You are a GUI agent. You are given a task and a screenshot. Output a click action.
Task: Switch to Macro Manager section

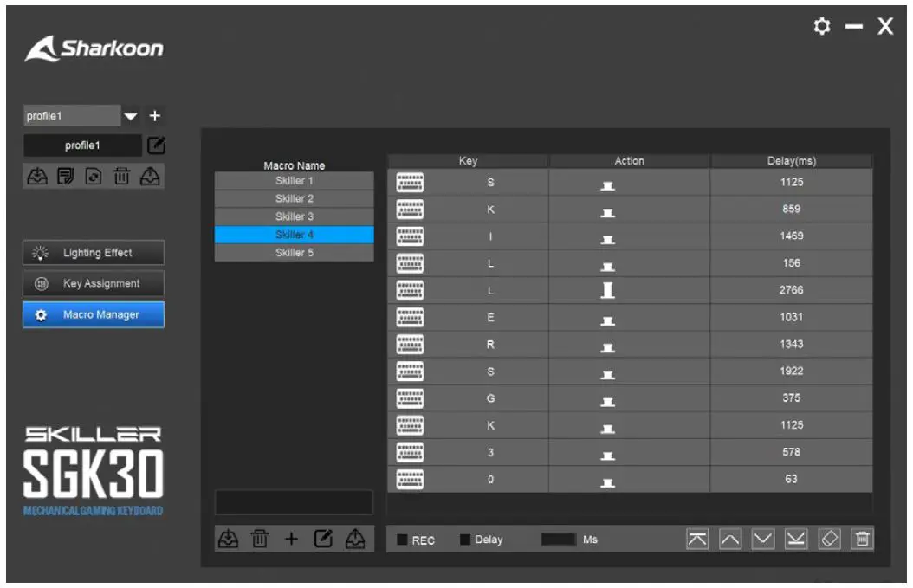(x=94, y=314)
